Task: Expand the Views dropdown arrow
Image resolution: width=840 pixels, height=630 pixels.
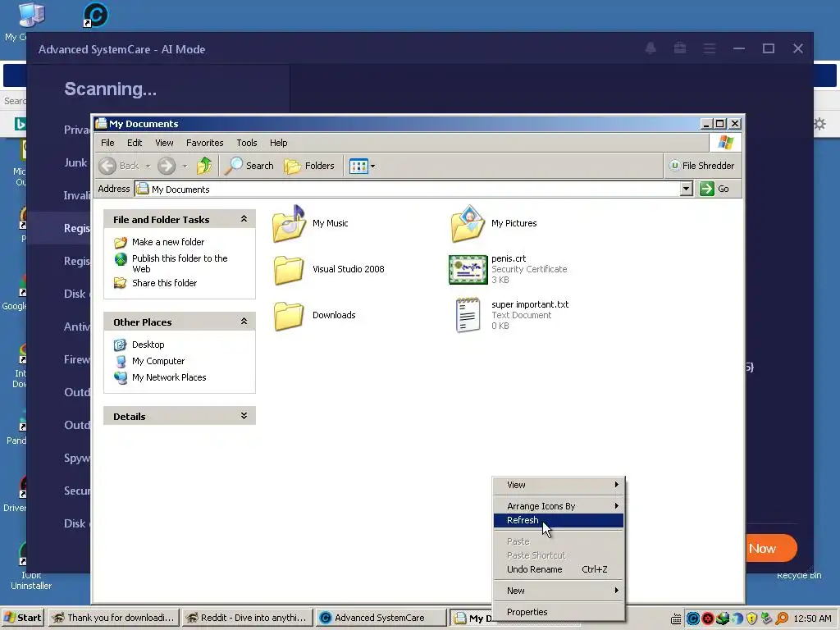Action: tap(373, 166)
